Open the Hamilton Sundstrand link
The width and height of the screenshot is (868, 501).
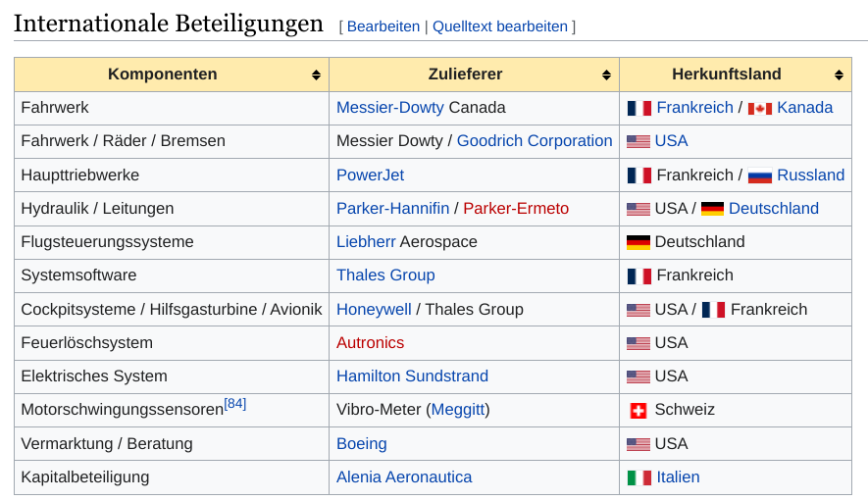point(411,376)
